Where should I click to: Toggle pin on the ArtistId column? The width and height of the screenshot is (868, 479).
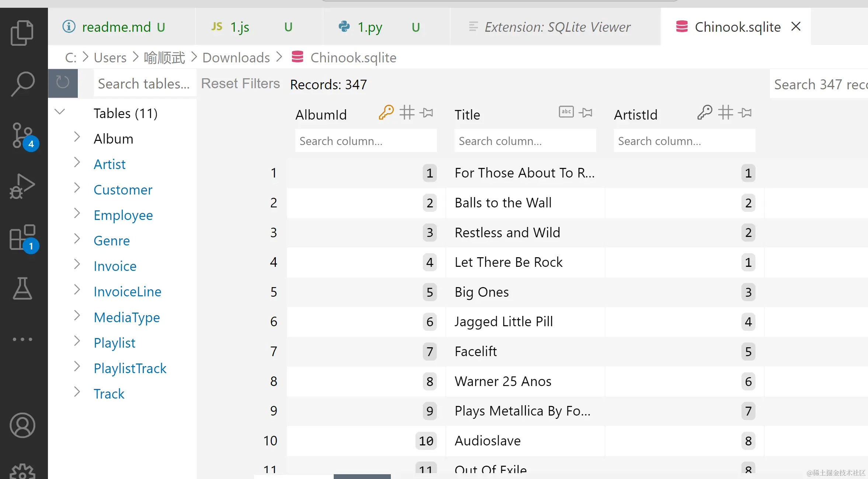pos(745,113)
